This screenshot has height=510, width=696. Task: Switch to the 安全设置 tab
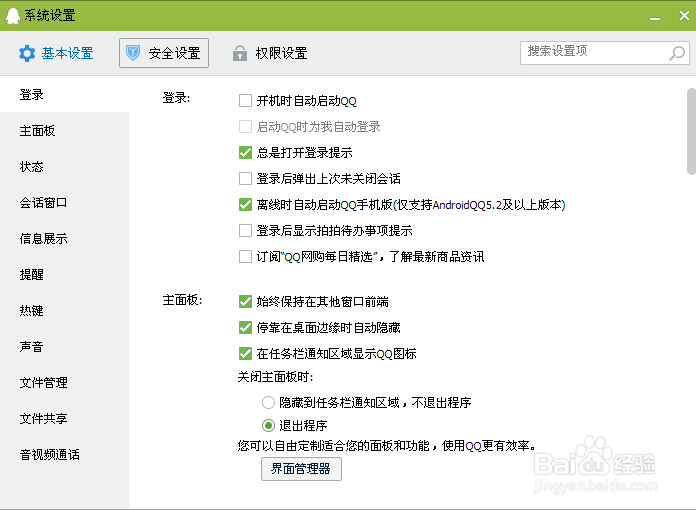tap(164, 53)
